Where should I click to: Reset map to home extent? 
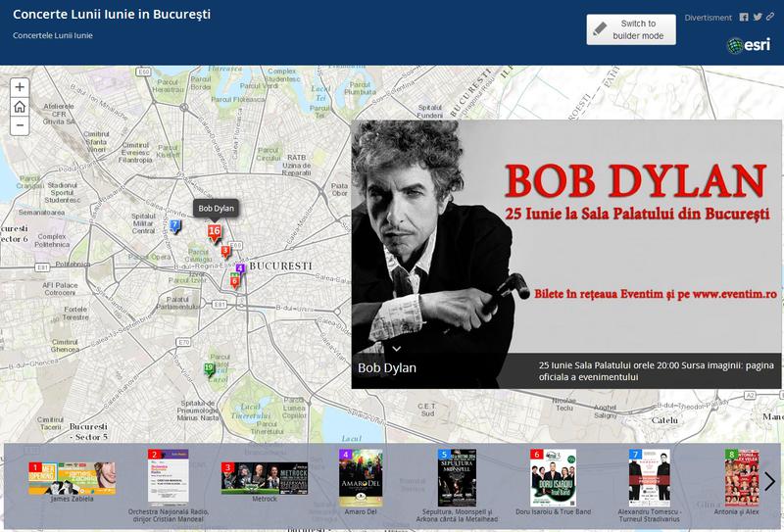[x=20, y=107]
